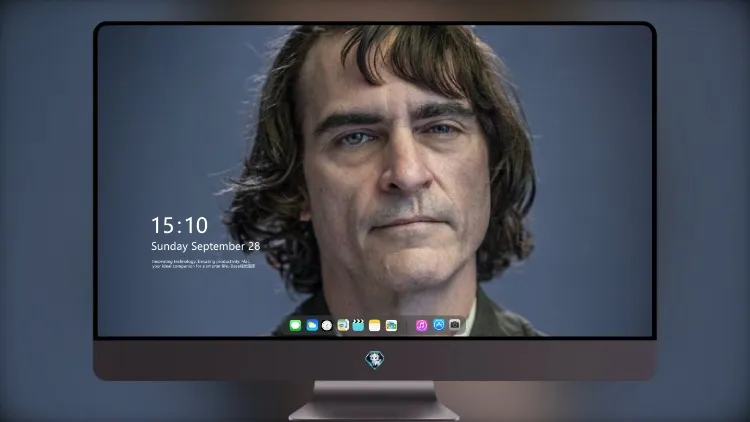Open the Maps icon in the dock
Image resolution: width=750 pixels, height=422 pixels.
(343, 325)
